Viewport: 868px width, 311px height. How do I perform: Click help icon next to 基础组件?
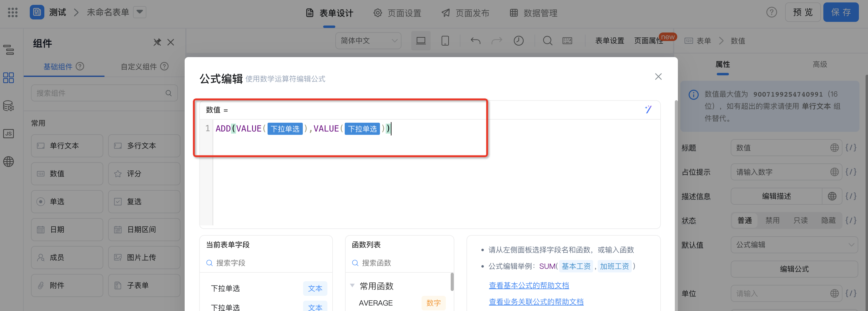(x=80, y=67)
